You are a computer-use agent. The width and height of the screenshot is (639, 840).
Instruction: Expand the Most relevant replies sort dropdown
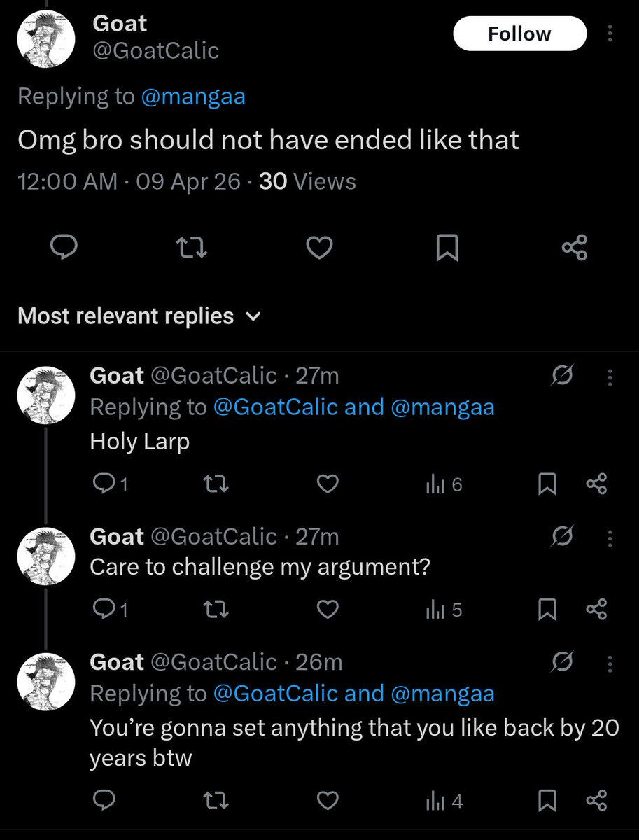point(139,316)
